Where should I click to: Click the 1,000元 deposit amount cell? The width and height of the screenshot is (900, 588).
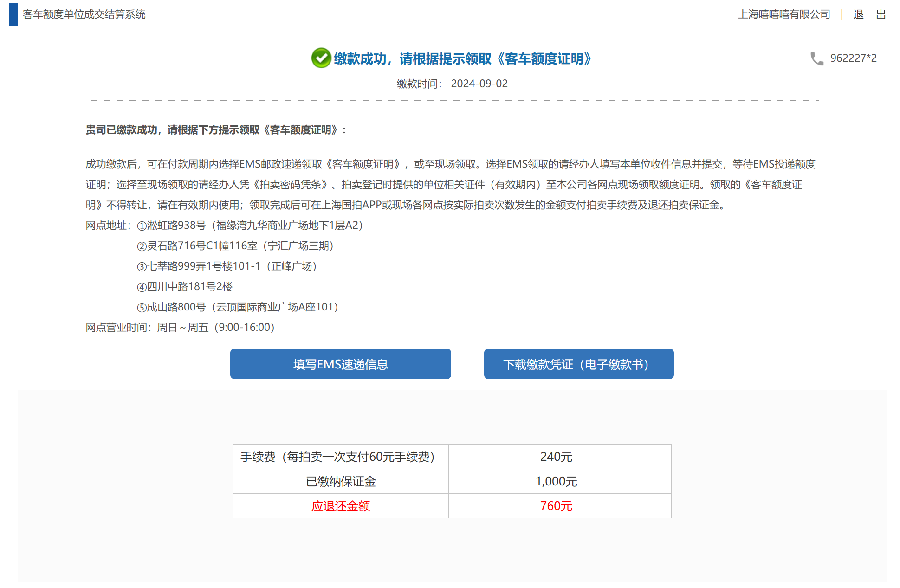[556, 482]
